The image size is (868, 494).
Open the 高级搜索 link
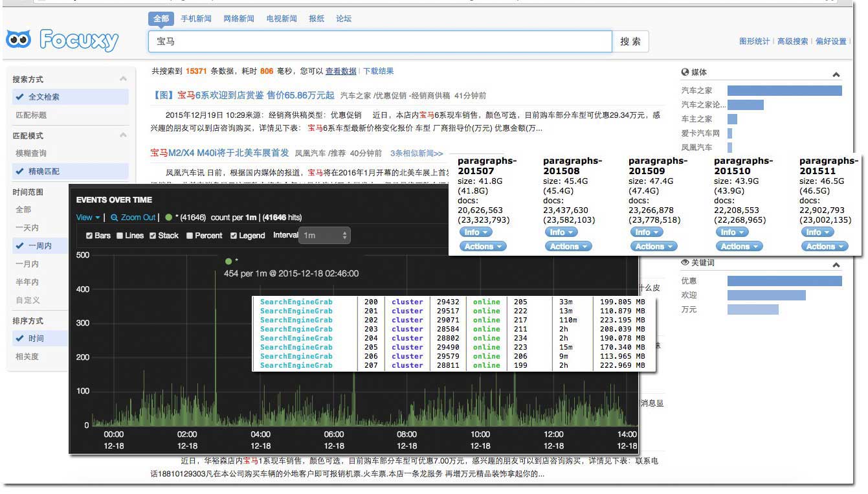pos(793,41)
